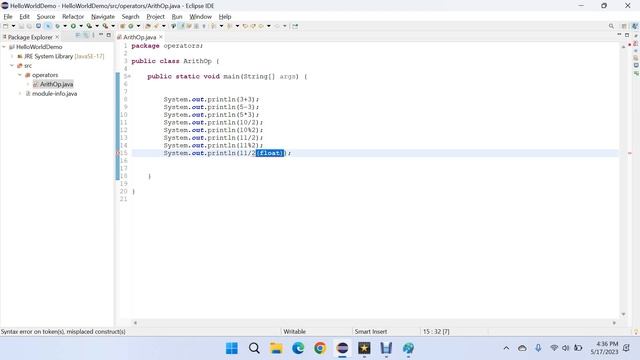The height and width of the screenshot is (360, 640).
Task: Open the External Tools dropdown arrow
Action: pyautogui.click(x=113, y=26)
